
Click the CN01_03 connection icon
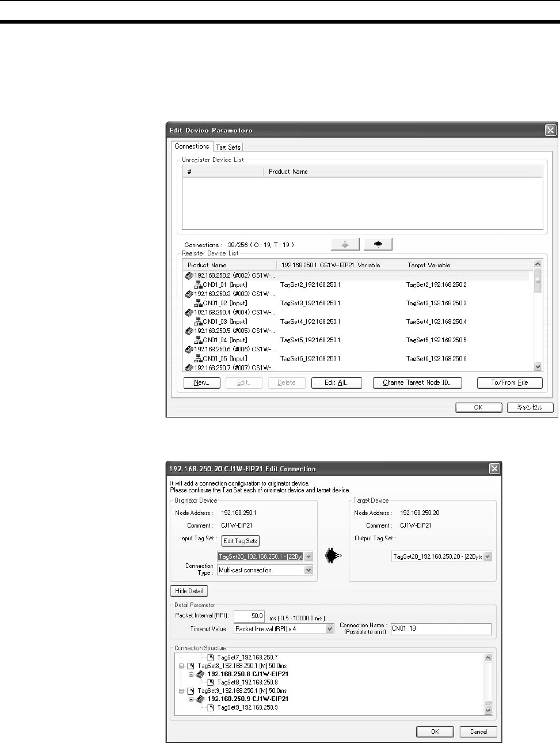click(x=198, y=321)
